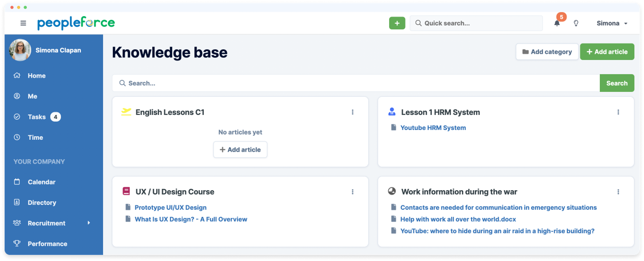
Task: Click the Lesson 1 HRM System person icon
Action: [x=392, y=112]
